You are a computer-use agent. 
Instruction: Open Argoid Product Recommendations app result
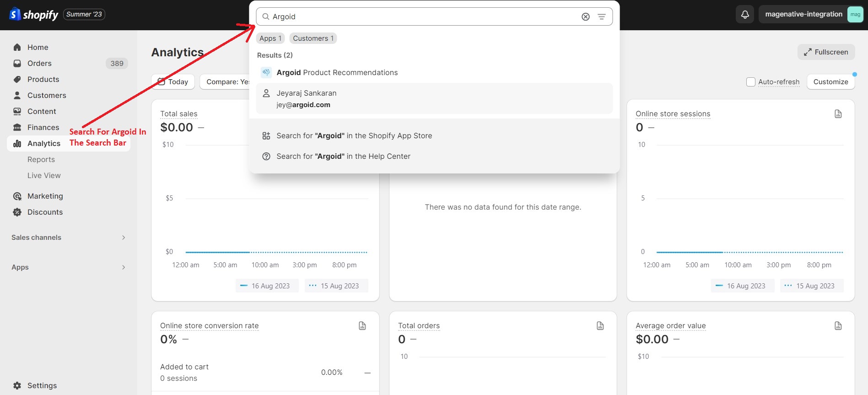pos(434,72)
